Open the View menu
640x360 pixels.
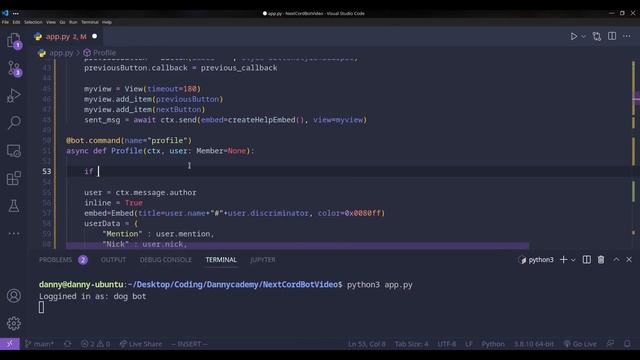(x=51, y=22)
